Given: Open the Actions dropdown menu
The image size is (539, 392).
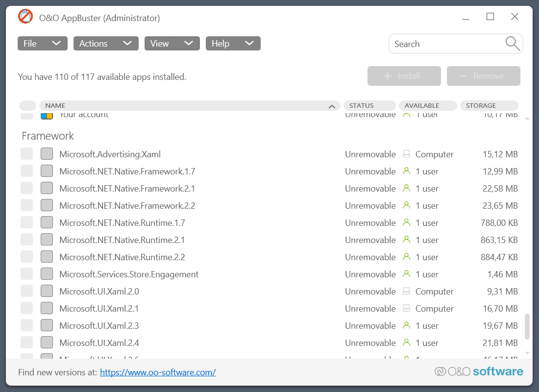Looking at the screenshot, I should 106,43.
